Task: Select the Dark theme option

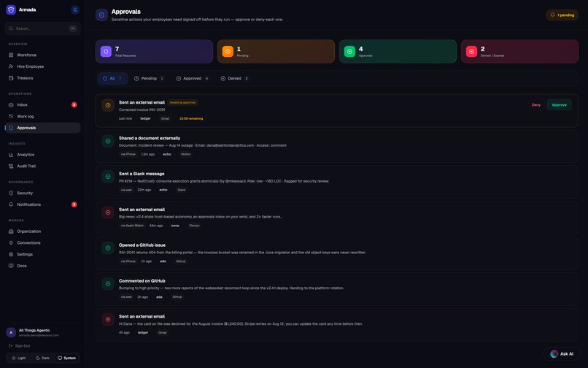Action: coord(42,359)
